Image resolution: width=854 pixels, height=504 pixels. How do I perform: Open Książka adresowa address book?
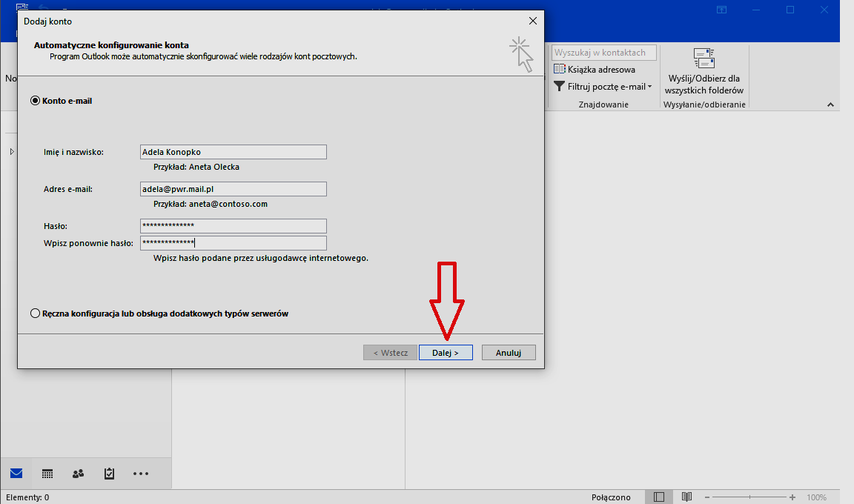pyautogui.click(x=595, y=69)
